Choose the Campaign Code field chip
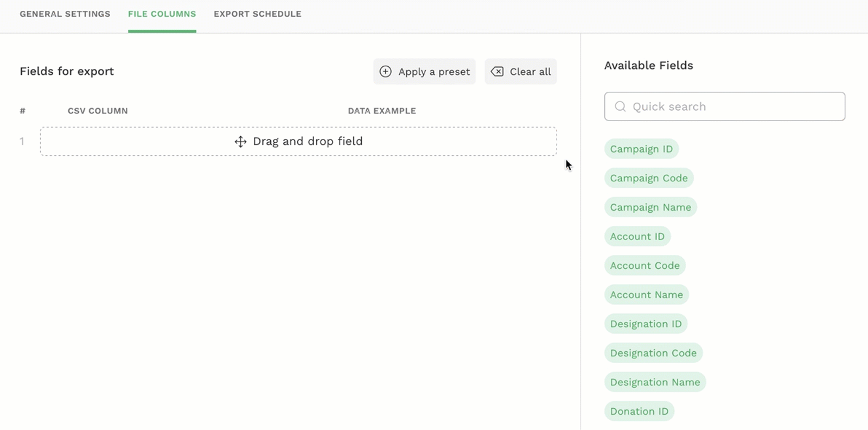The height and width of the screenshot is (430, 868). pyautogui.click(x=648, y=178)
